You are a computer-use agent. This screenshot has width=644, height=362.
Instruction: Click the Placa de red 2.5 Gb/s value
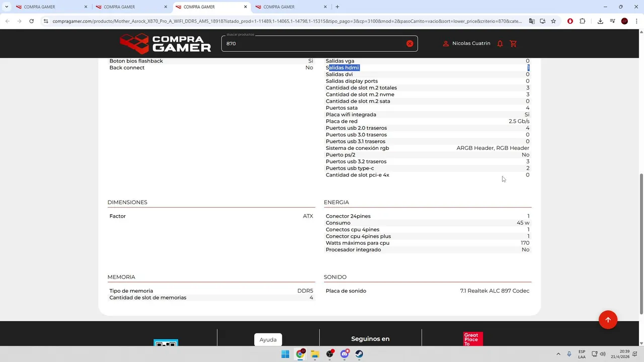[519, 121]
